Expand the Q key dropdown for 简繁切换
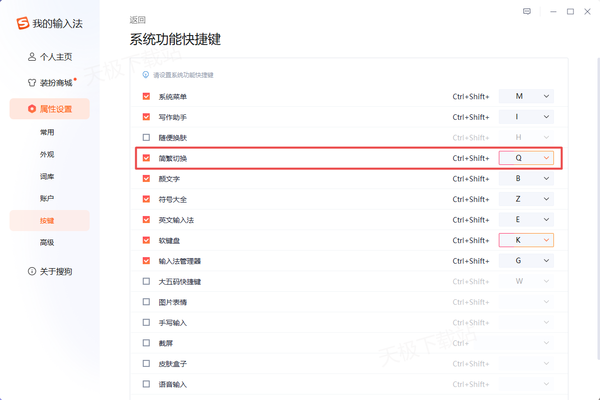Screen dimensions: 600x400 (x=526, y=158)
